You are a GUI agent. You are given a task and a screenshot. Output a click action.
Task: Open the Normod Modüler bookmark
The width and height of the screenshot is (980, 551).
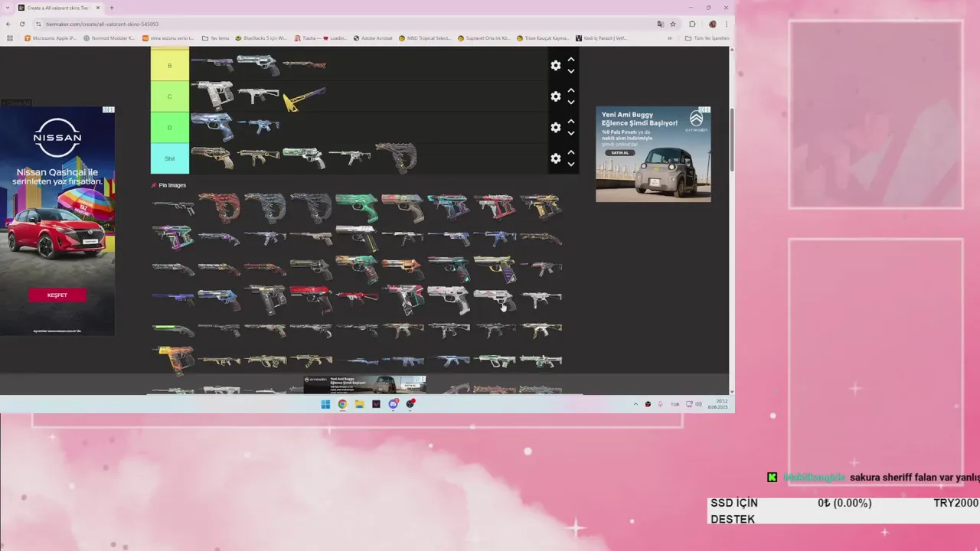(x=109, y=37)
